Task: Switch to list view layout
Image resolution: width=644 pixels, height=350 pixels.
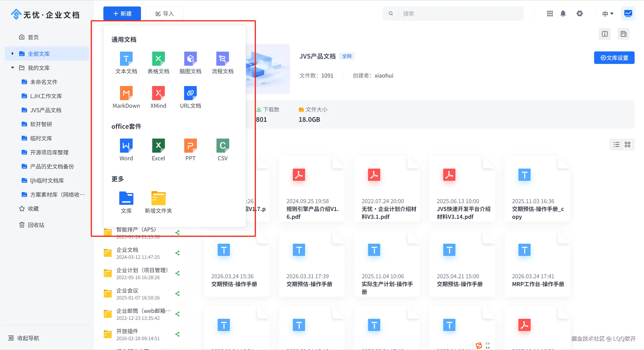Action: pos(616,145)
